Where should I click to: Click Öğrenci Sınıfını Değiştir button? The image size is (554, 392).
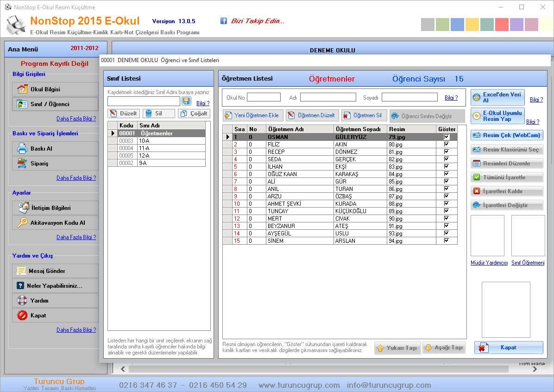(427, 116)
